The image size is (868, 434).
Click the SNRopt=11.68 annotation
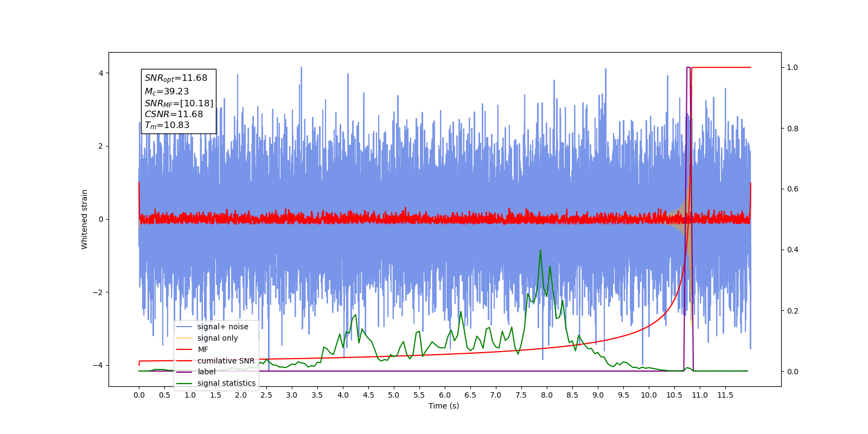tap(176, 78)
